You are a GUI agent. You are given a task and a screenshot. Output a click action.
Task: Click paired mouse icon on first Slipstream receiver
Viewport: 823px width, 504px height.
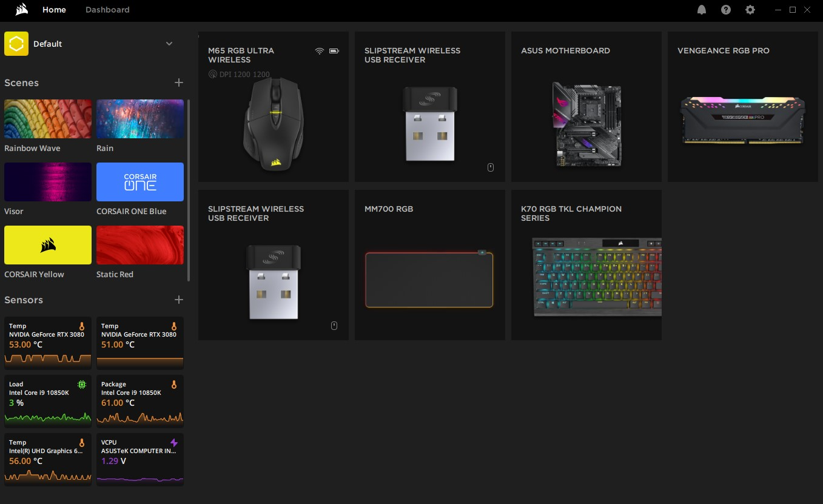[491, 167]
